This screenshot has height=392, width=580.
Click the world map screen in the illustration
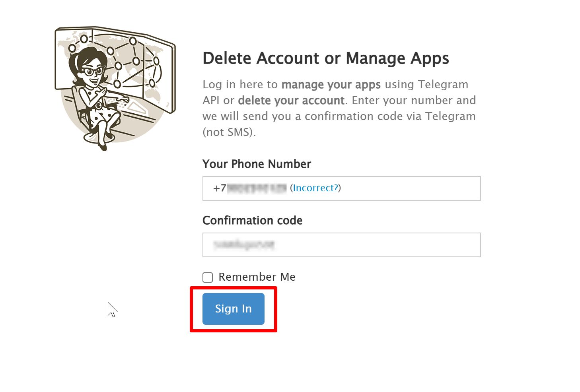pyautogui.click(x=135, y=60)
